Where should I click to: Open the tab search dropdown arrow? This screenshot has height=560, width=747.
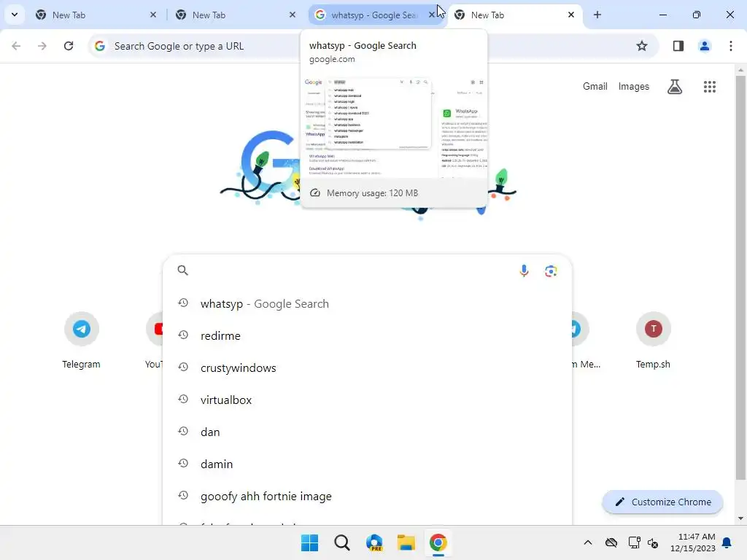tap(15, 15)
